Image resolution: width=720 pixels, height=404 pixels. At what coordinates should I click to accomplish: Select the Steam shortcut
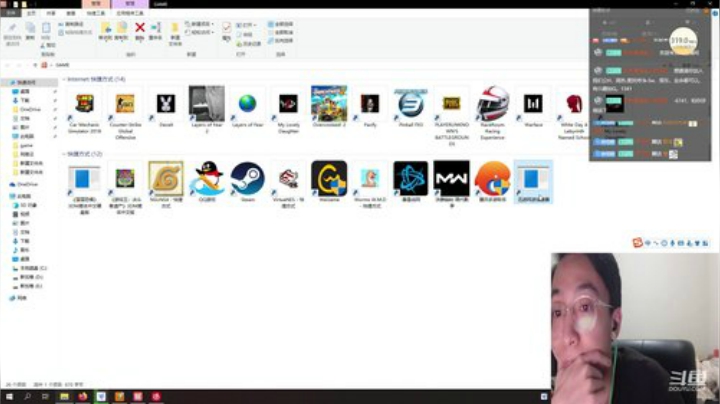(248, 182)
